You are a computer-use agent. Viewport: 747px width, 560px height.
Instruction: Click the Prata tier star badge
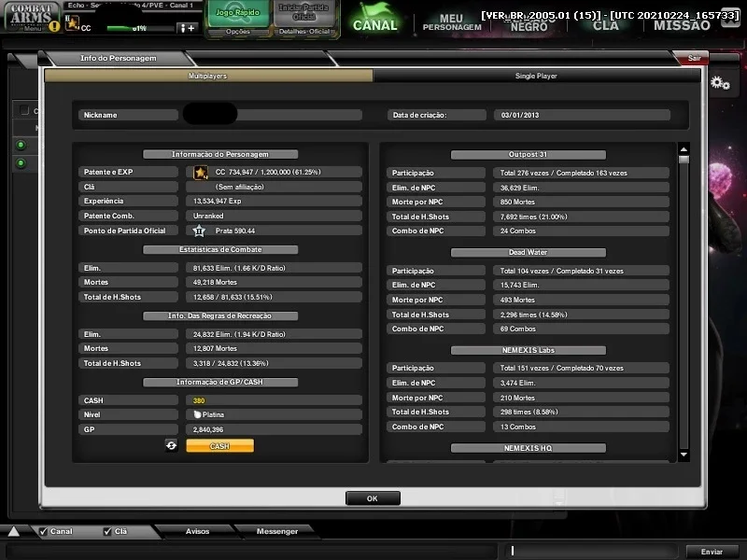[x=199, y=231]
